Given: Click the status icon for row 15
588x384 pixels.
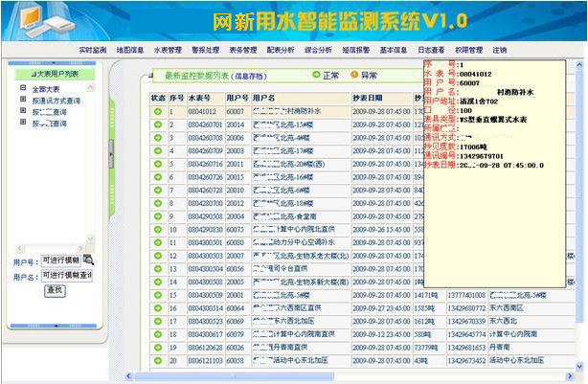Looking at the screenshot, I should [158, 295].
